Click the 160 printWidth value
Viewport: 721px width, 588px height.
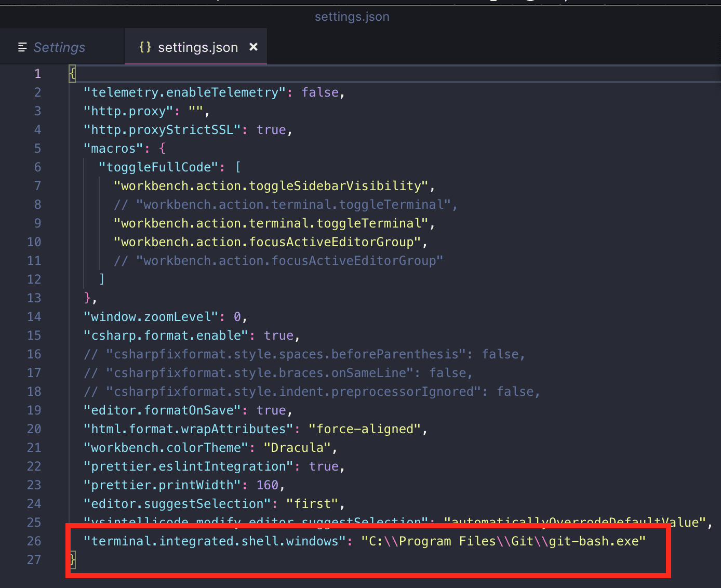268,485
